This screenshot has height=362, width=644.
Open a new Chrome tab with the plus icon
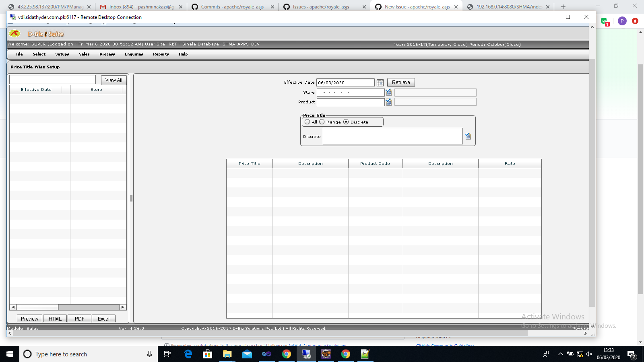point(563,7)
